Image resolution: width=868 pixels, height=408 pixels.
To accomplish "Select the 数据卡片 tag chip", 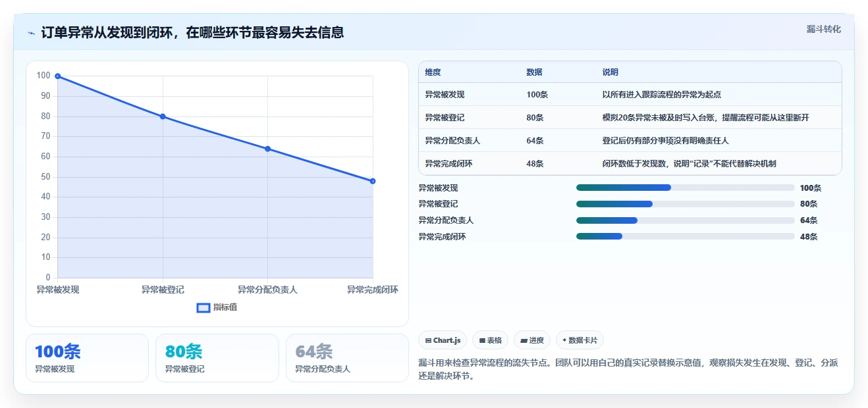I will pyautogui.click(x=580, y=340).
